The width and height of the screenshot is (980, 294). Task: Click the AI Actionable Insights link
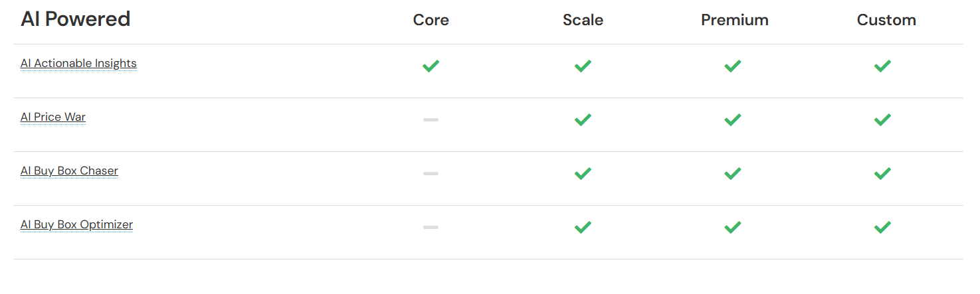[78, 64]
